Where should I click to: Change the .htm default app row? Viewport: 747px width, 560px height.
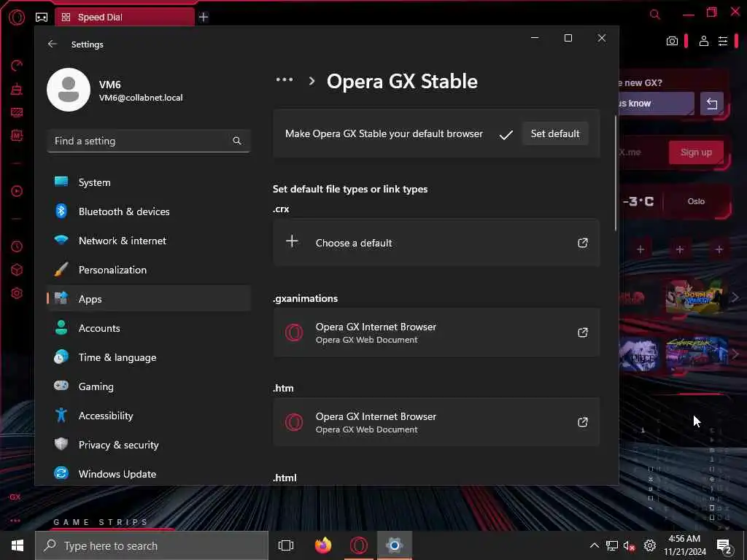pos(436,422)
